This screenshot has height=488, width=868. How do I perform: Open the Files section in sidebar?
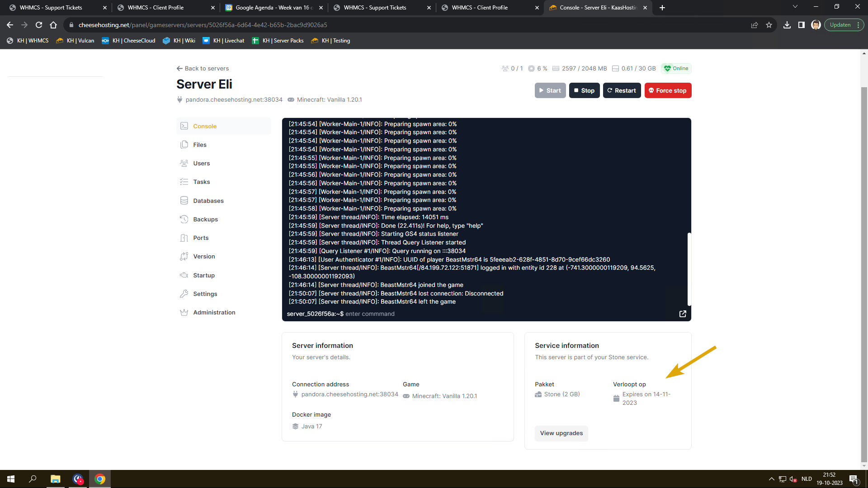point(199,145)
